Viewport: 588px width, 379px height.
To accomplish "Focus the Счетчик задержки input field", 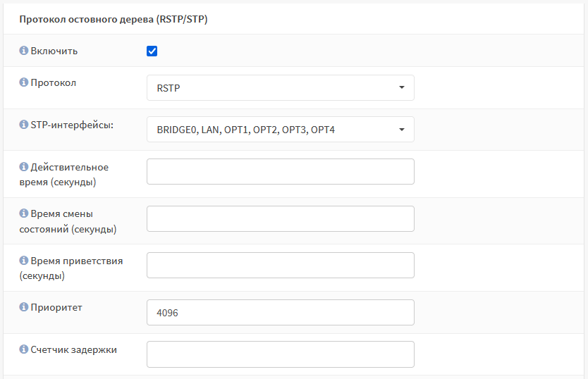I will click(281, 354).
